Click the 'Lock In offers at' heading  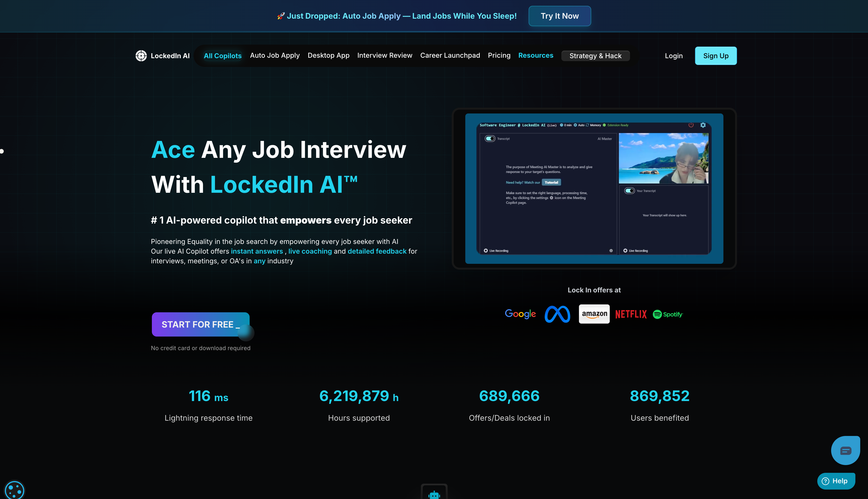[594, 290]
